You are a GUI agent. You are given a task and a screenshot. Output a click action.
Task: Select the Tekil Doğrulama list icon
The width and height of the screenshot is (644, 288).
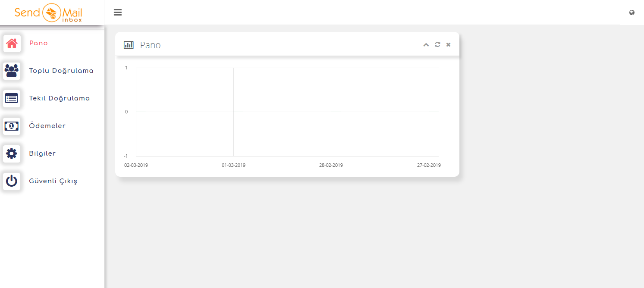(x=12, y=98)
